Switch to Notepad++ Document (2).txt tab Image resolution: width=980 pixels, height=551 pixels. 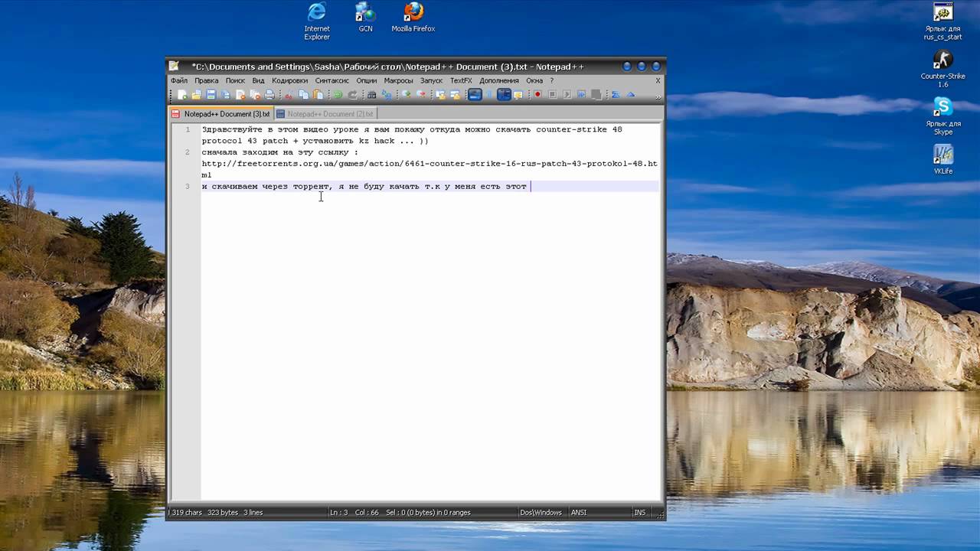click(325, 114)
